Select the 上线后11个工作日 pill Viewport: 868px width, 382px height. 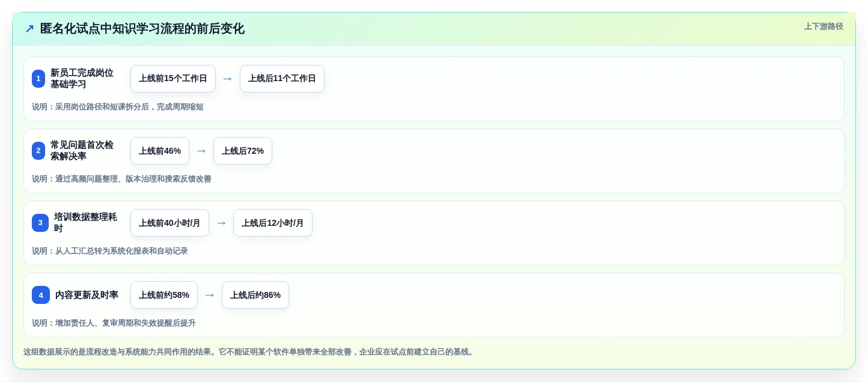point(282,79)
